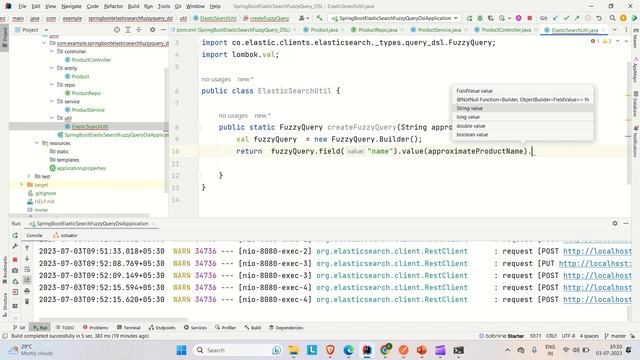Viewport: 640px width, 360px height.
Task: Click the Rollback undo icon in toolbar
Action: point(599,18)
